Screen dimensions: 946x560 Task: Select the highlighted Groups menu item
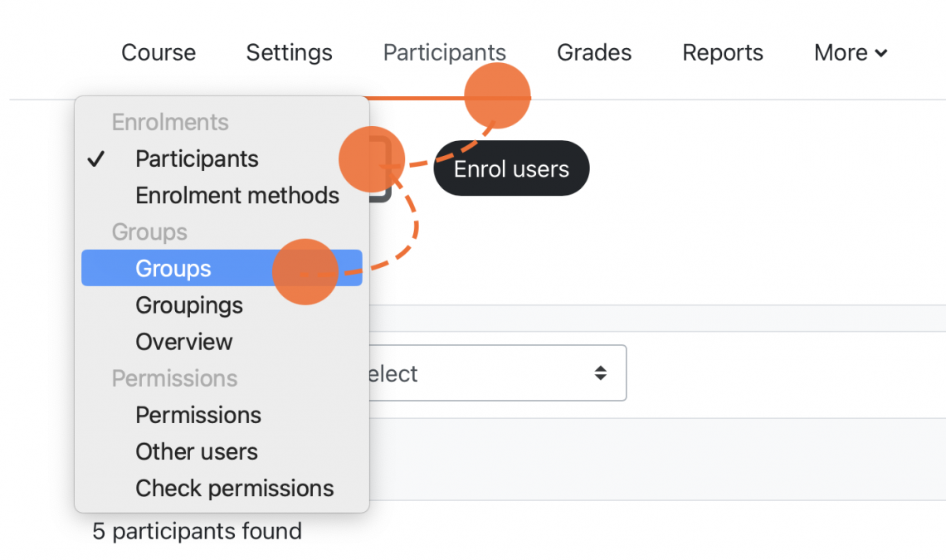pyautogui.click(x=173, y=269)
